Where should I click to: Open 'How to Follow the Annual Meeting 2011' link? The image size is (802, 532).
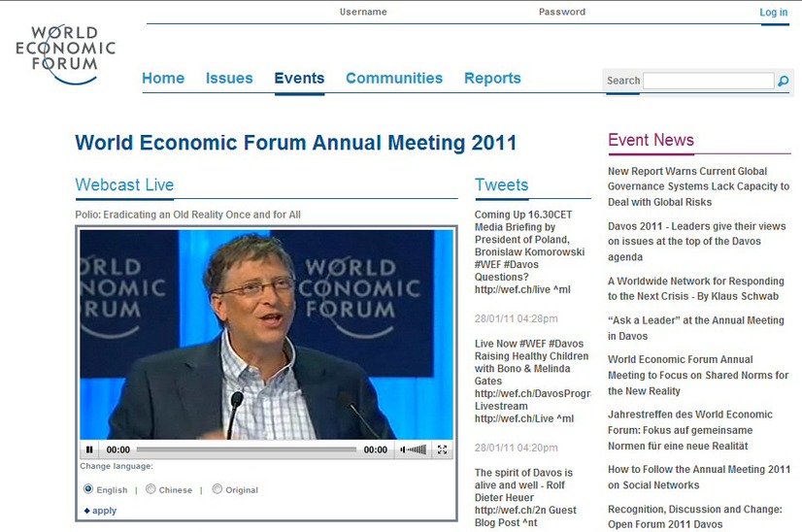pos(699,477)
